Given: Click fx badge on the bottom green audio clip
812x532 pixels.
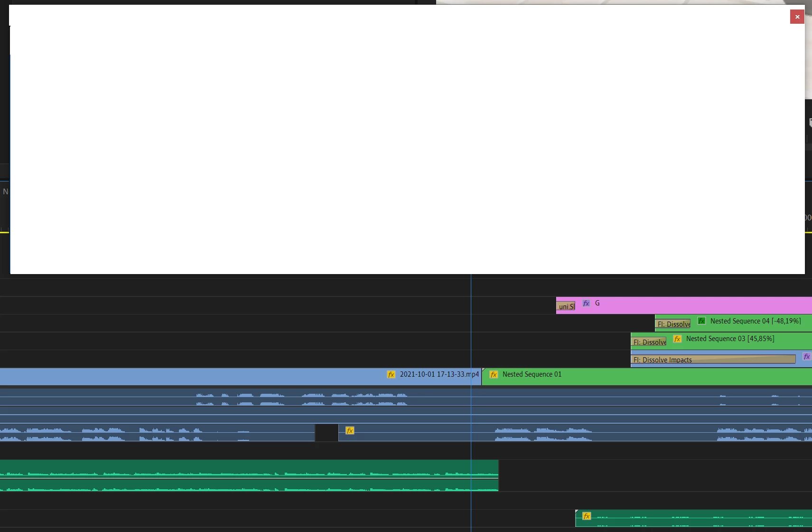Looking at the screenshot, I should coord(587,516).
